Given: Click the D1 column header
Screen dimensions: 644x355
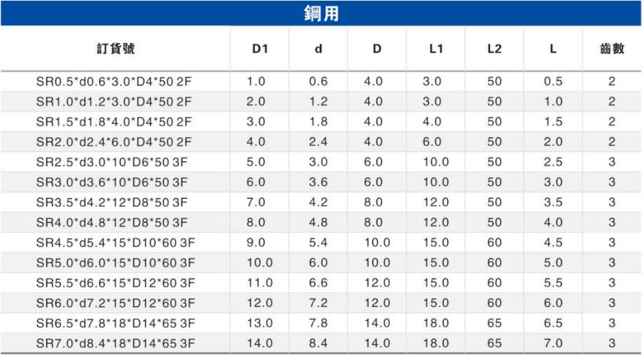Looking at the screenshot, I should [x=260, y=49].
